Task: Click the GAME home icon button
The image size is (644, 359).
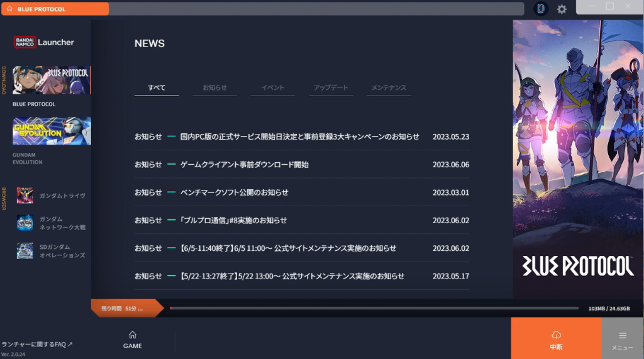Action: click(132, 340)
